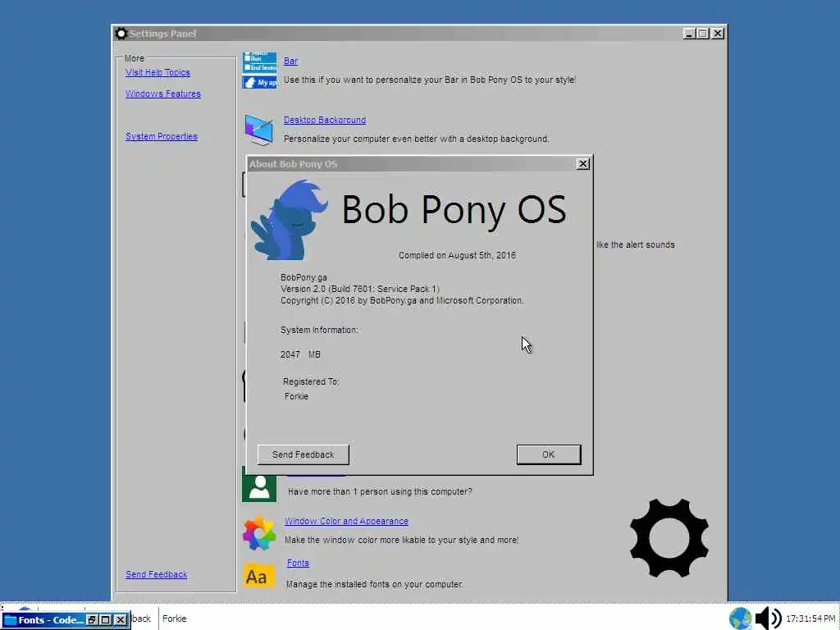This screenshot has height=630, width=840.
Task: Click the blue pony logo in About dialog
Action: (290, 220)
